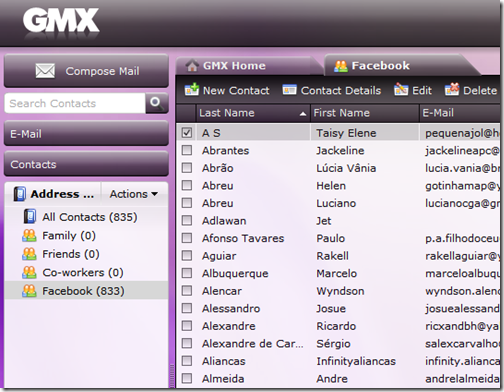The width and height of the screenshot is (504, 392).
Task: Click the GMX logo
Action: pos(61,20)
